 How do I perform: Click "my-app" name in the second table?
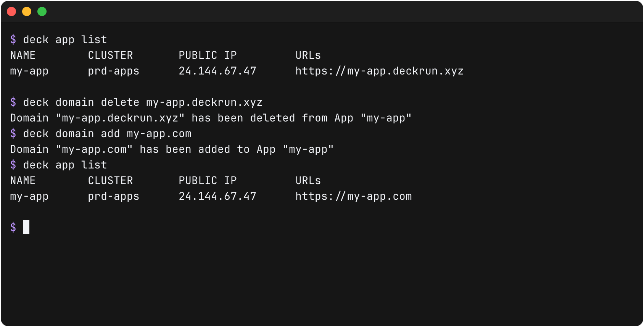click(29, 196)
